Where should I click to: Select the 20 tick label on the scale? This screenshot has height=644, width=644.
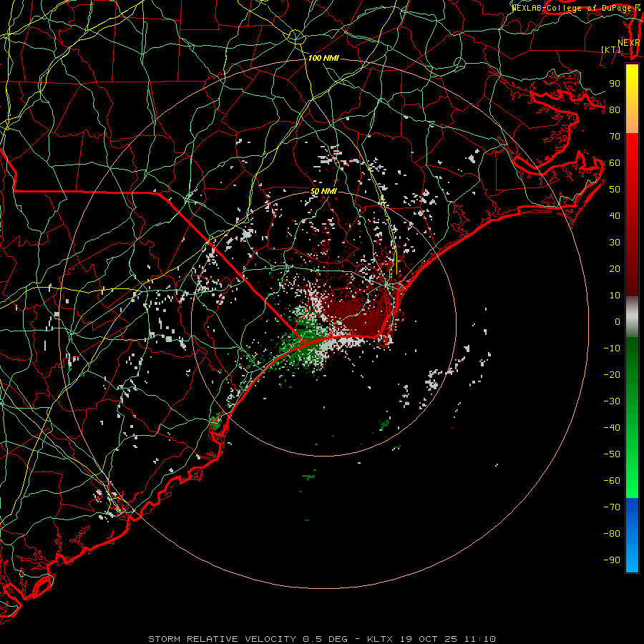[615, 268]
